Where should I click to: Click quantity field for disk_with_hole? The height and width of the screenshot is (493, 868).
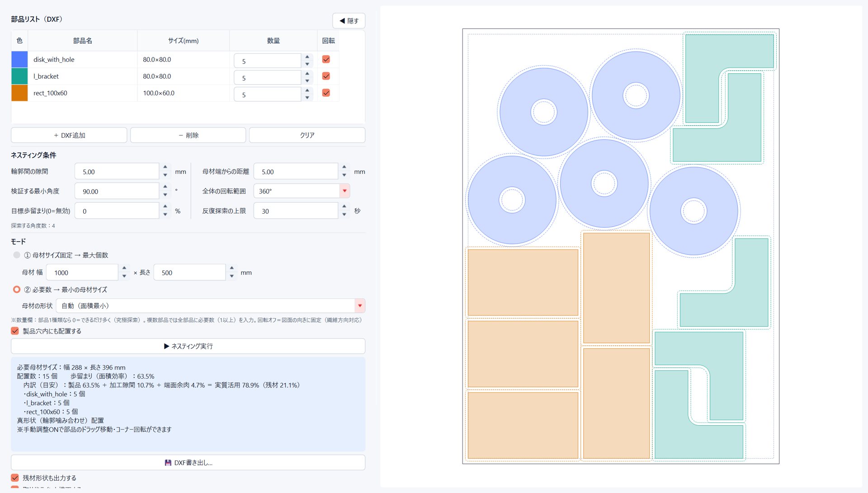(268, 61)
